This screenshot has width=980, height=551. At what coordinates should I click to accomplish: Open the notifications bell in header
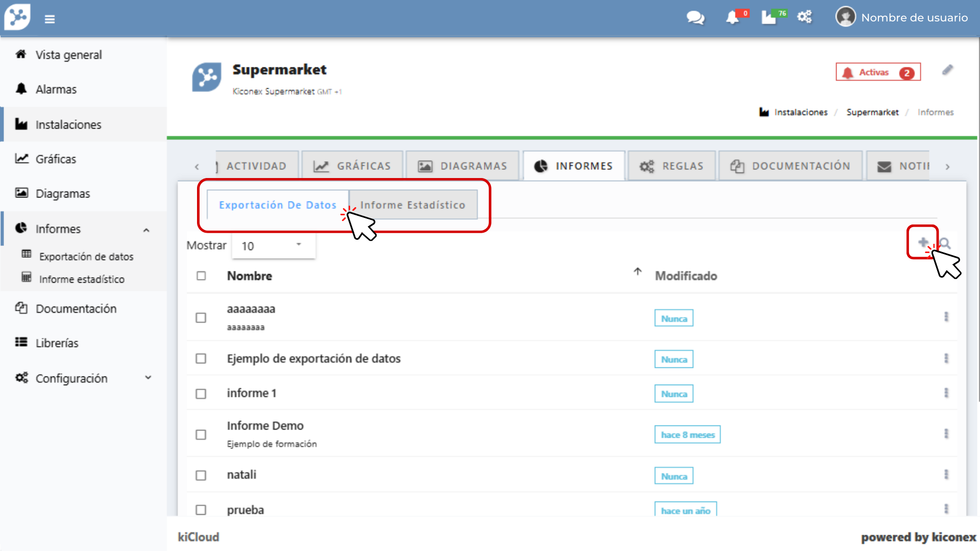[x=732, y=18]
